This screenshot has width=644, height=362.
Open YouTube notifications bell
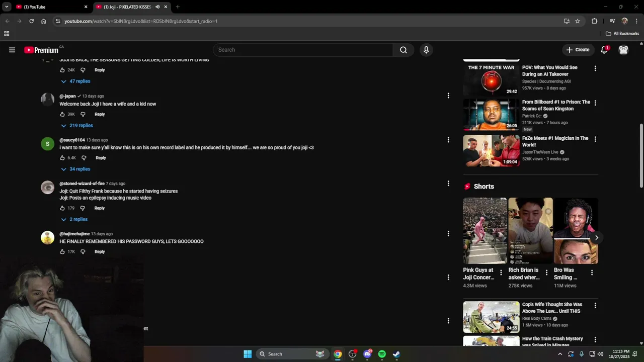click(604, 50)
